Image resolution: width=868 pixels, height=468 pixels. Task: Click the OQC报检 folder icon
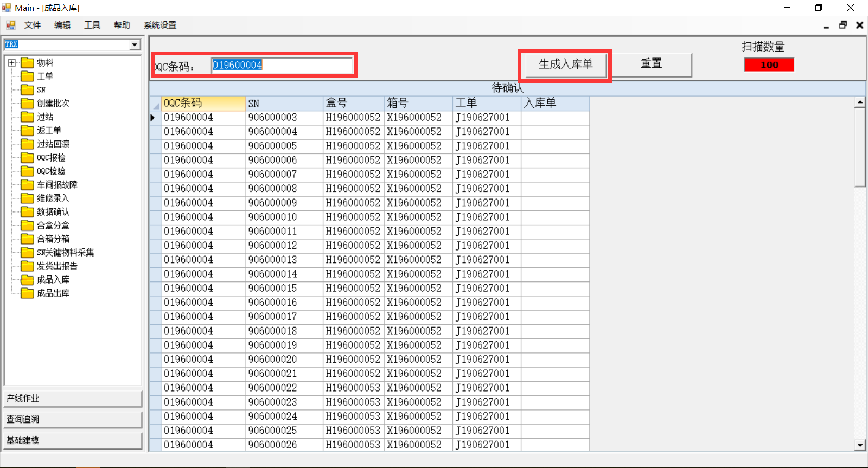[x=28, y=158]
